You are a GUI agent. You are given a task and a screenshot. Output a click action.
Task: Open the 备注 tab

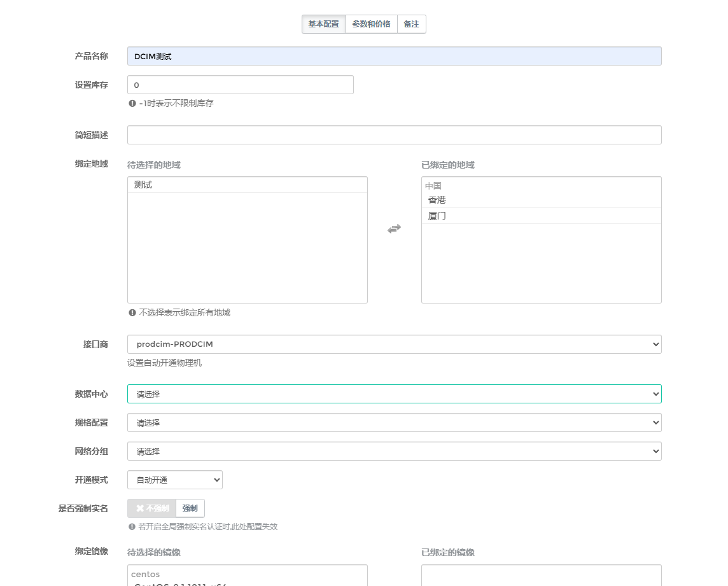[411, 24]
